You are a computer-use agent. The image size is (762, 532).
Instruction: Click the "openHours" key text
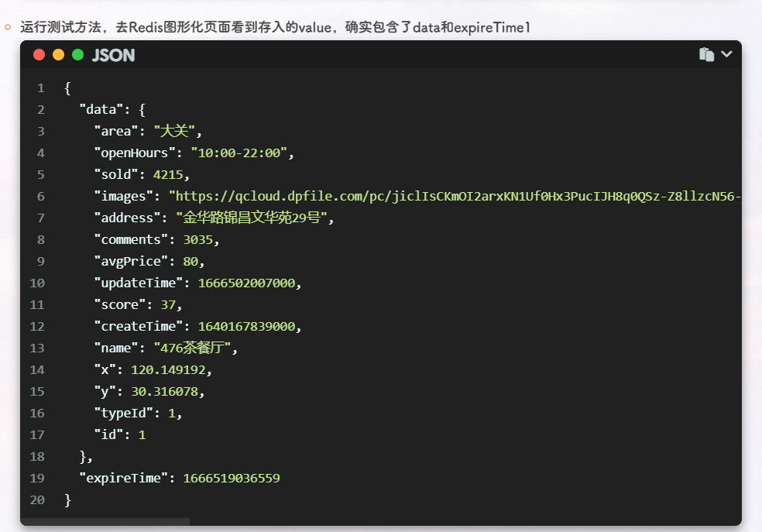[135, 153]
